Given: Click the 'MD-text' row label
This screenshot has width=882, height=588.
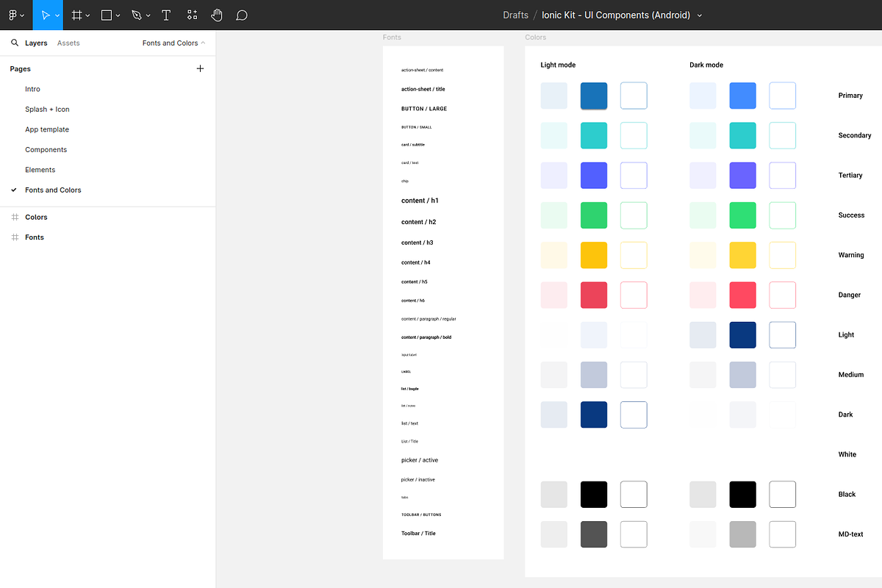Looking at the screenshot, I should 851,534.
